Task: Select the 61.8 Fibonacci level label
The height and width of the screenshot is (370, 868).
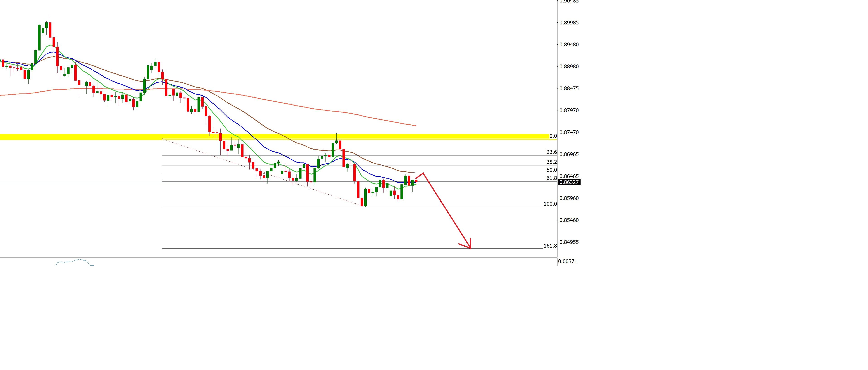Action: pos(552,178)
